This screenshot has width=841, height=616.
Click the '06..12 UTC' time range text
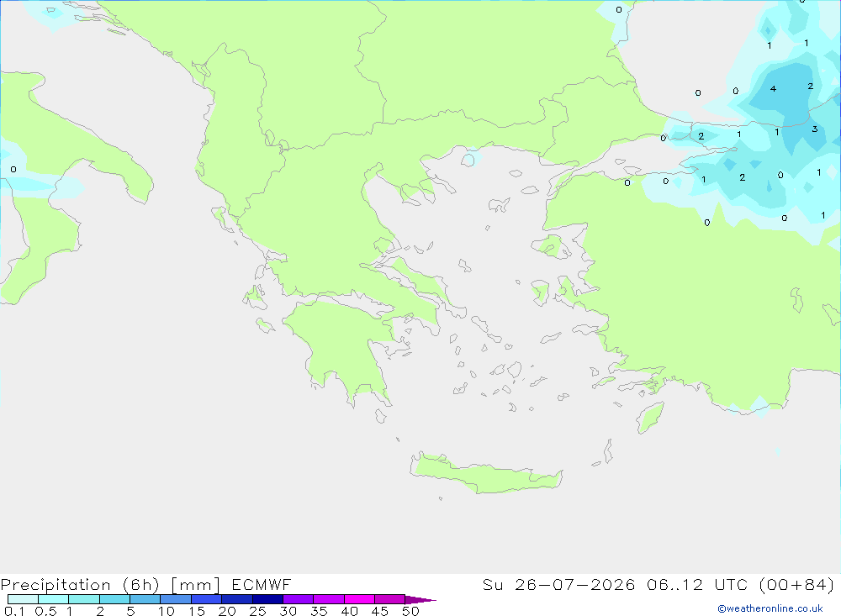(697, 584)
